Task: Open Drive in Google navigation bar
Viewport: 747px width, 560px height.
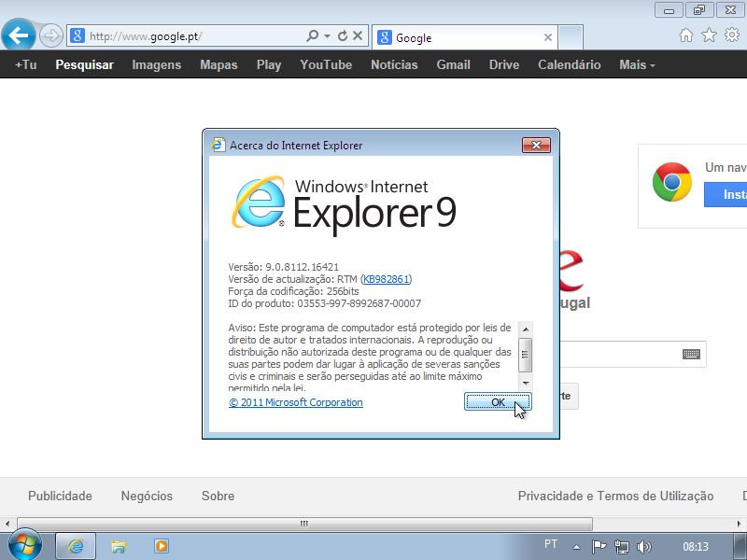Action: [504, 64]
